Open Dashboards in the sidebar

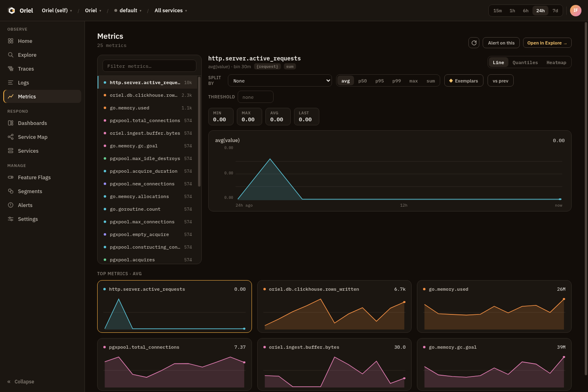tap(42, 123)
